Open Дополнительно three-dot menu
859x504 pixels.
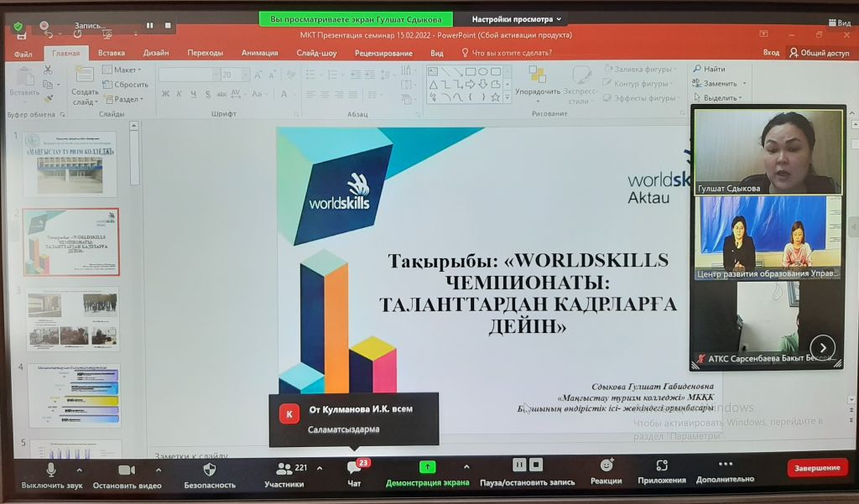(725, 471)
